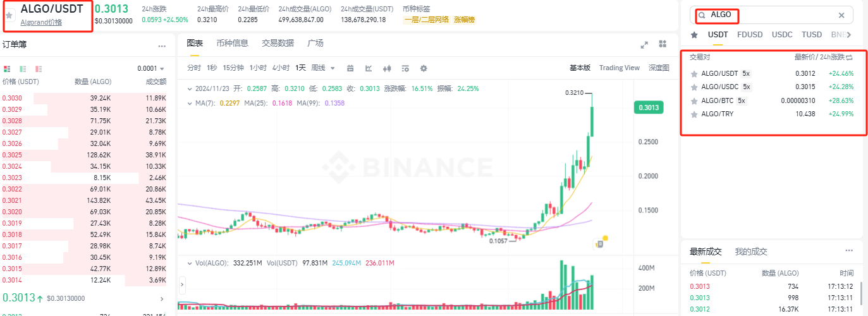Clear the ALGO search with X icon
The width and height of the screenshot is (868, 316).
click(x=841, y=15)
